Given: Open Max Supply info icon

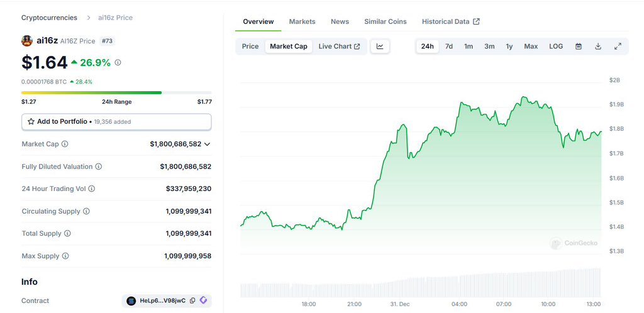Looking at the screenshot, I should pos(65,256).
